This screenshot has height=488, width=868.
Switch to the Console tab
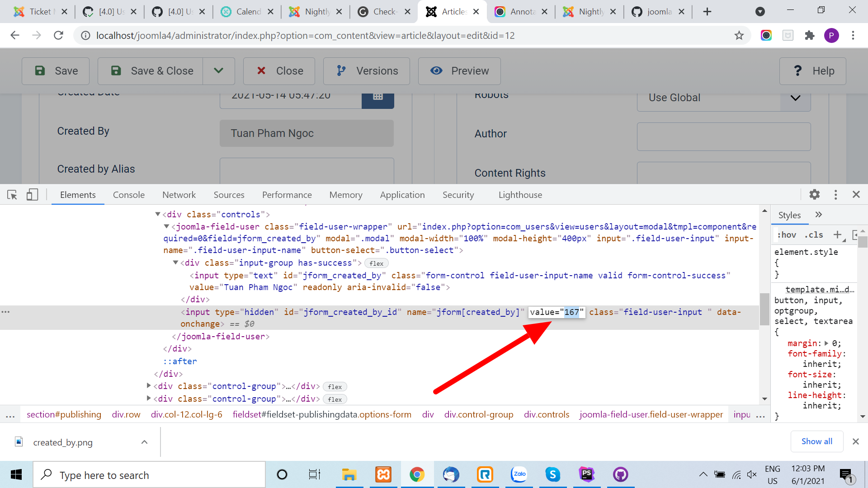pyautogui.click(x=129, y=195)
